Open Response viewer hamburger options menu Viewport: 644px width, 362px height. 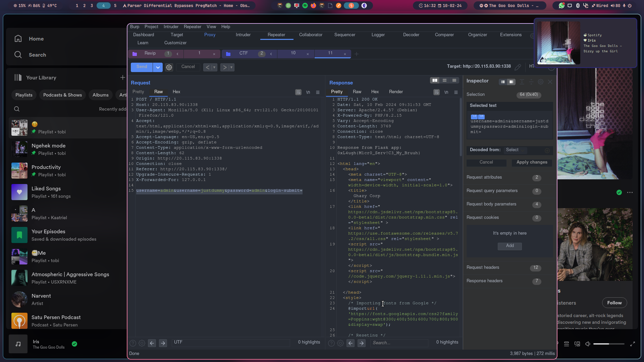click(456, 92)
